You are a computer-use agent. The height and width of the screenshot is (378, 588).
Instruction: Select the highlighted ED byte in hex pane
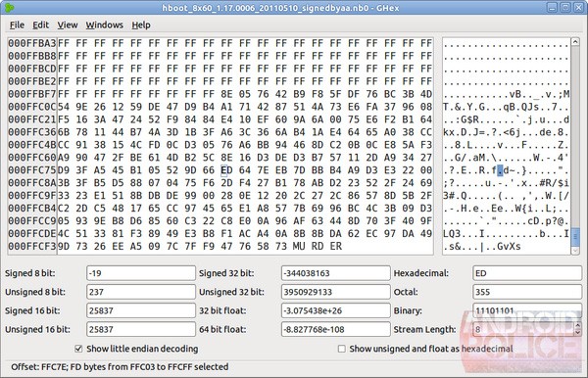[226, 170]
